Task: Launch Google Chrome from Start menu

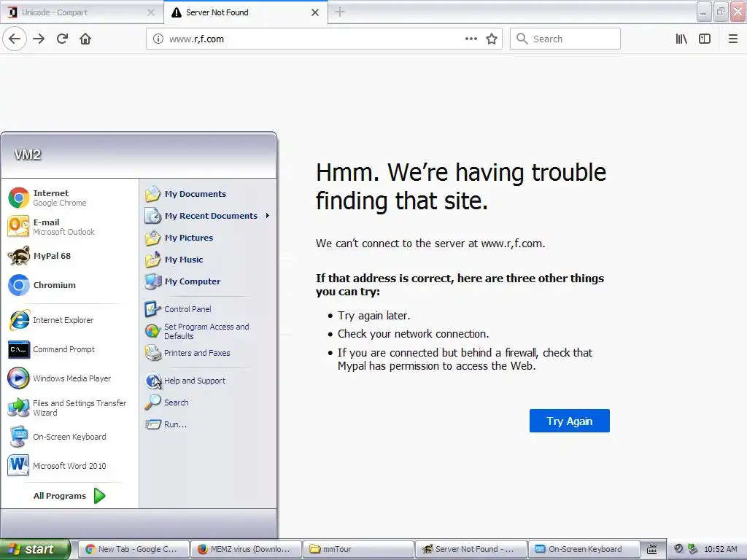Action: (69, 198)
